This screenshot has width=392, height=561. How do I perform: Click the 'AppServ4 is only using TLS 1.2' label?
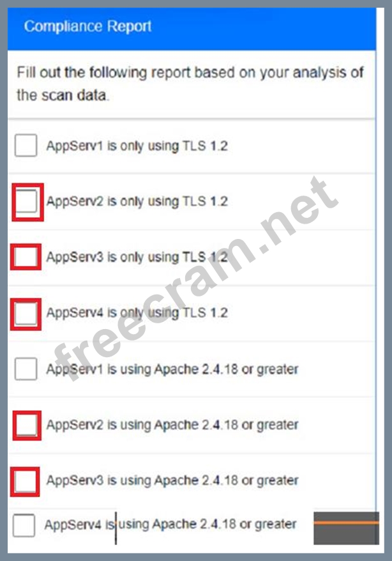pos(137,312)
